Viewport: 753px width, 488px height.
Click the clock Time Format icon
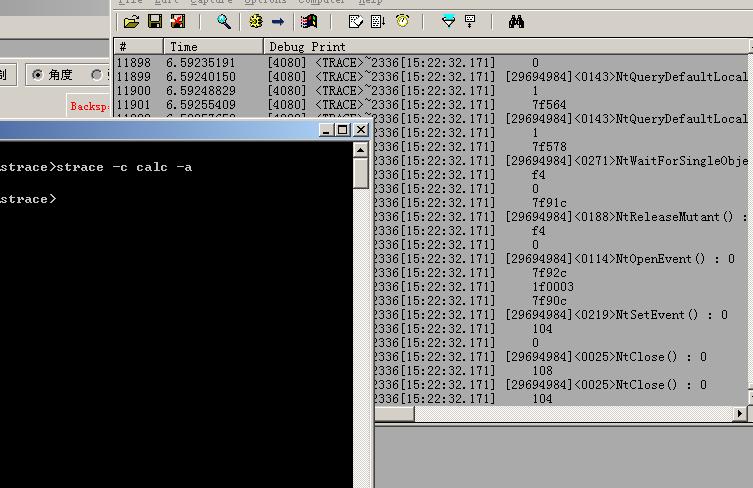[x=402, y=21]
